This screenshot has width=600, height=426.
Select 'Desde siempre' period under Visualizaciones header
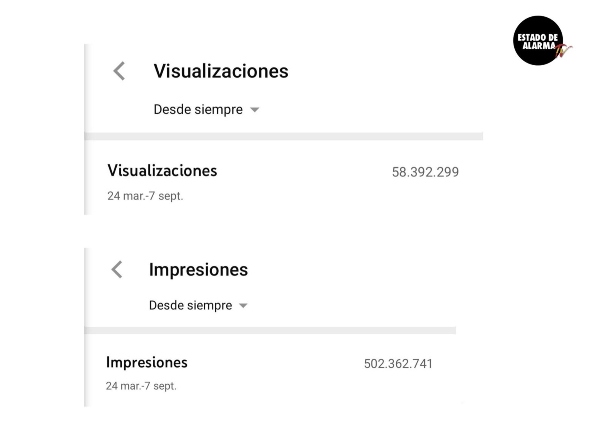coord(198,110)
